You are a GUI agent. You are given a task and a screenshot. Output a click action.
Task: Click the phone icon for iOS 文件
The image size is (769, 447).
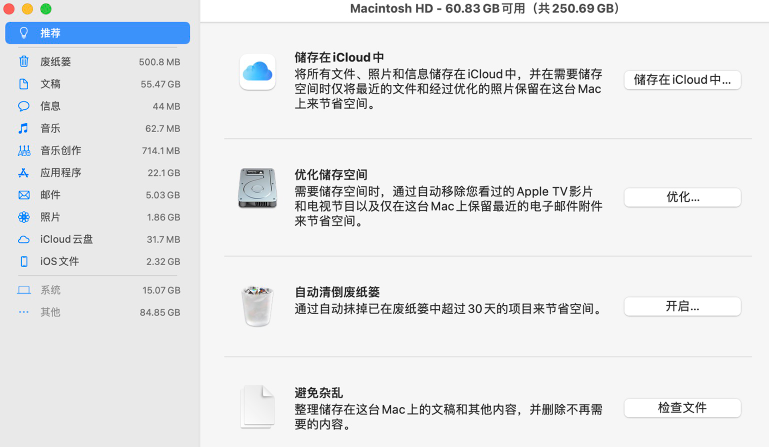24,262
